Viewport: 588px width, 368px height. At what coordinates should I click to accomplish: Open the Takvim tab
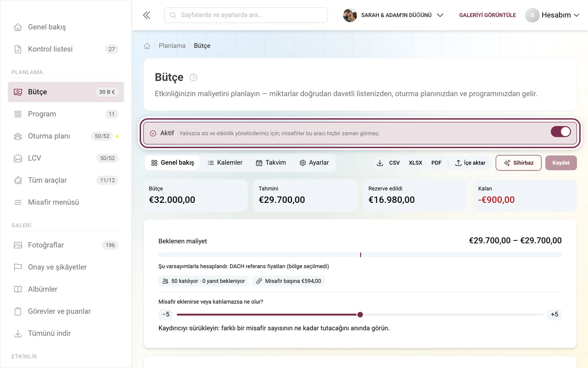[x=271, y=163]
